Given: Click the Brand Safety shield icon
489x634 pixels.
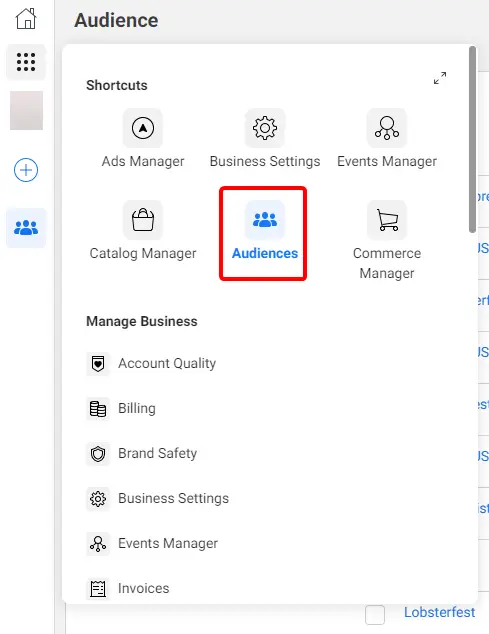Looking at the screenshot, I should coord(98,454).
